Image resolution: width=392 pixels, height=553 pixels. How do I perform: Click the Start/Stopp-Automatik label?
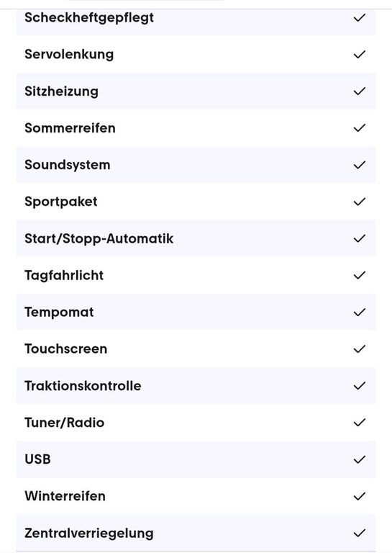click(99, 239)
